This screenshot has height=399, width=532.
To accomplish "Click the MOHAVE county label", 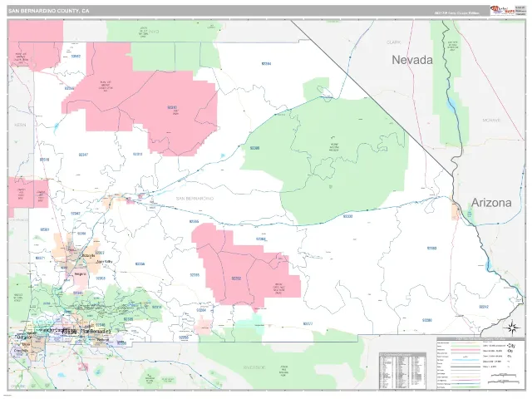I will coord(491,120).
